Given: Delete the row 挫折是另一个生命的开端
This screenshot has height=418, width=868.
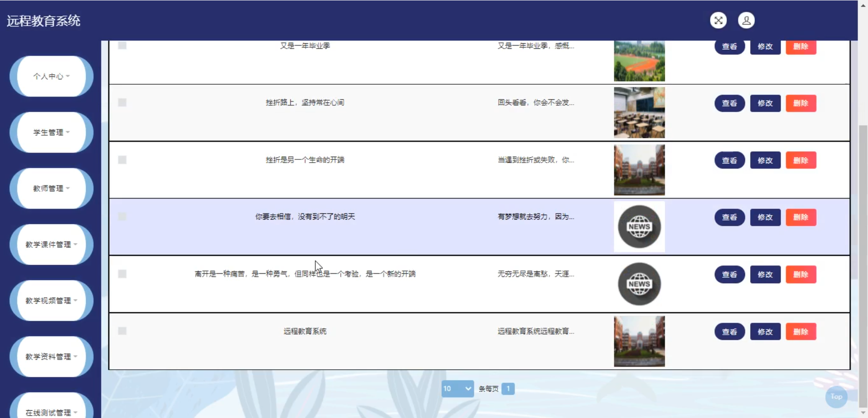Looking at the screenshot, I should [801, 160].
